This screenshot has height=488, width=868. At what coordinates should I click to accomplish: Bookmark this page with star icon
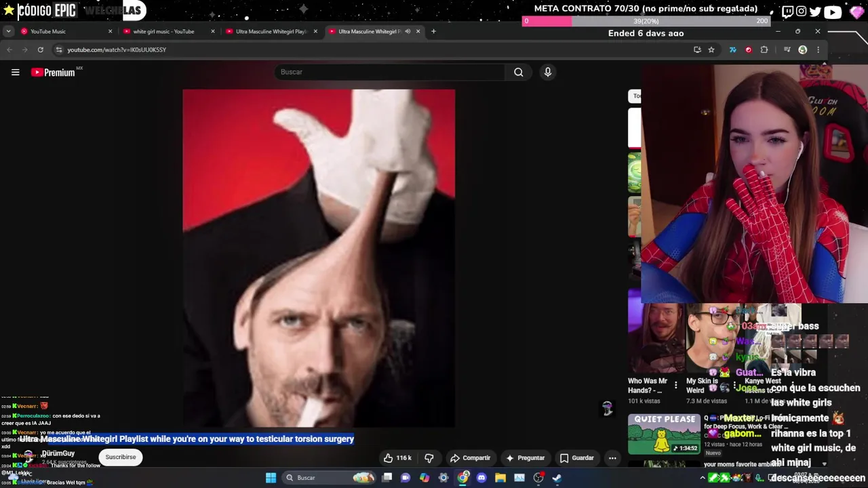[x=711, y=49]
